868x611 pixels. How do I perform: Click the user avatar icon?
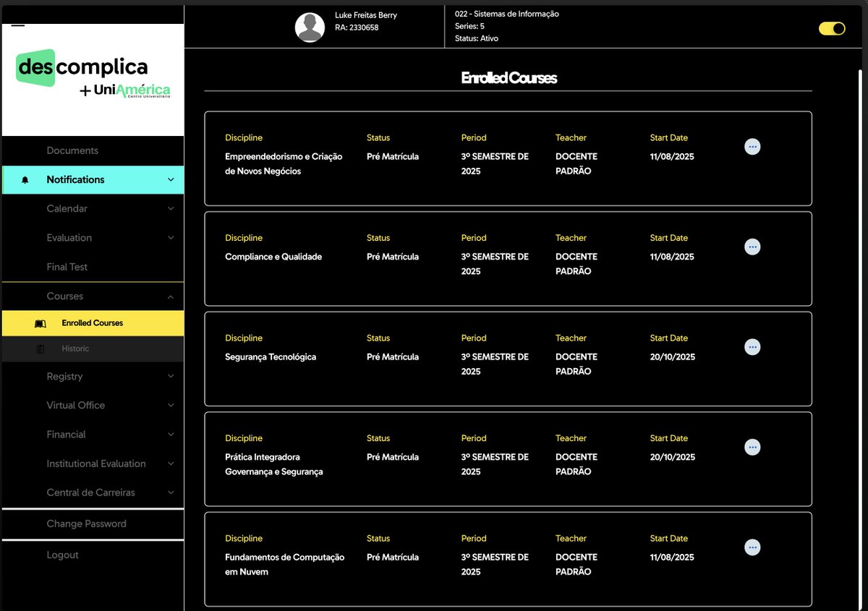coord(310,27)
